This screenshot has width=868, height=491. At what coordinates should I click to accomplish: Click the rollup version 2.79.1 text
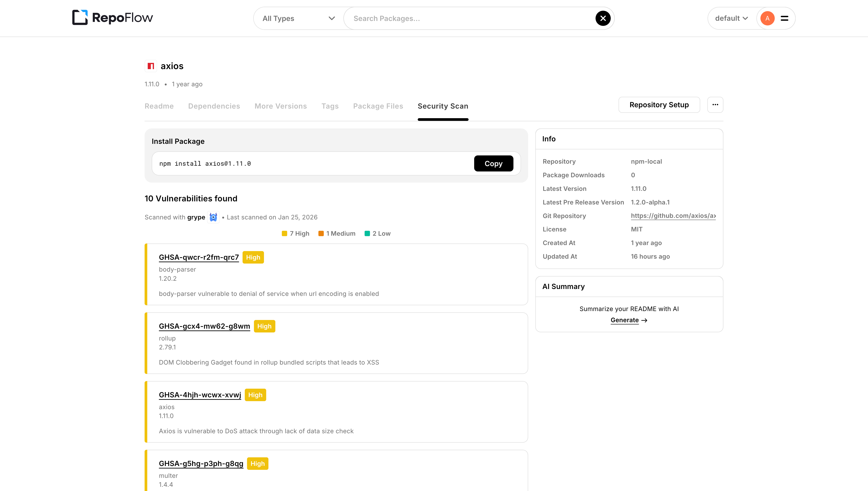coord(167,347)
